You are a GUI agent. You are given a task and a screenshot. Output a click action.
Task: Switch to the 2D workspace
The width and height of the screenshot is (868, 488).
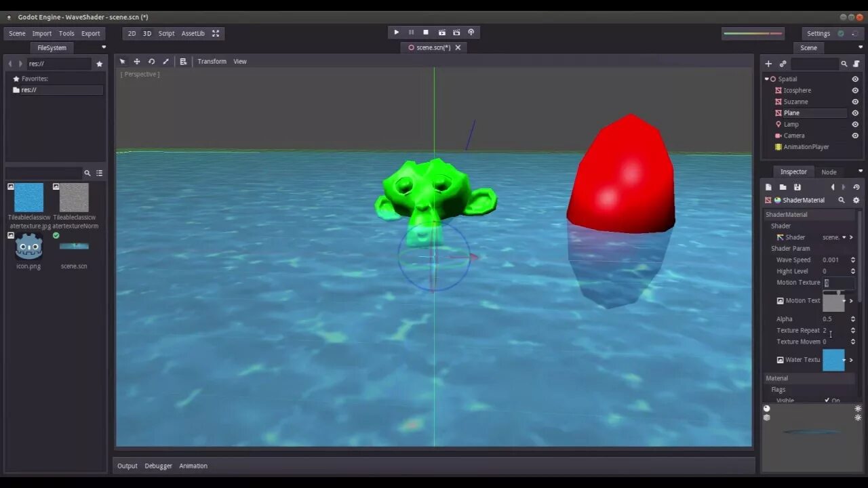pos(132,33)
